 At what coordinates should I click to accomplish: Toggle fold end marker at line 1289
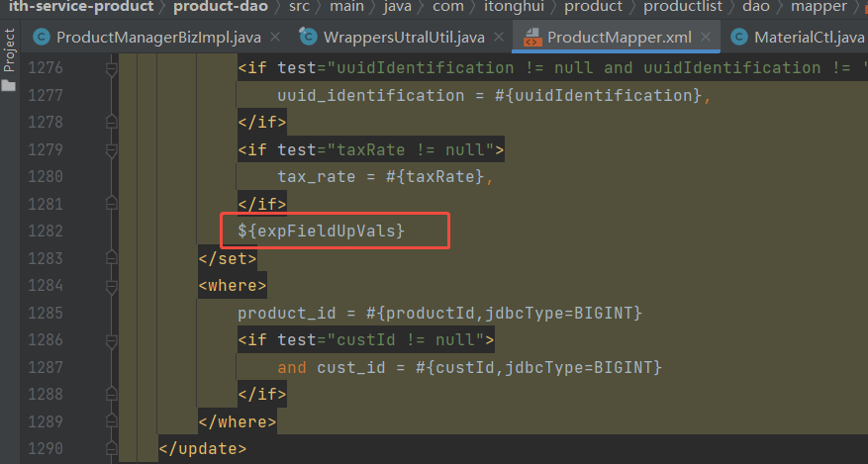(111, 421)
